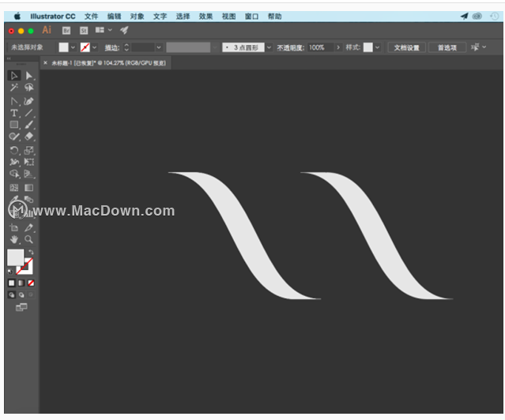The height and width of the screenshot is (420, 505).
Task: Click the change screen mode icon
Action: pyautogui.click(x=21, y=307)
